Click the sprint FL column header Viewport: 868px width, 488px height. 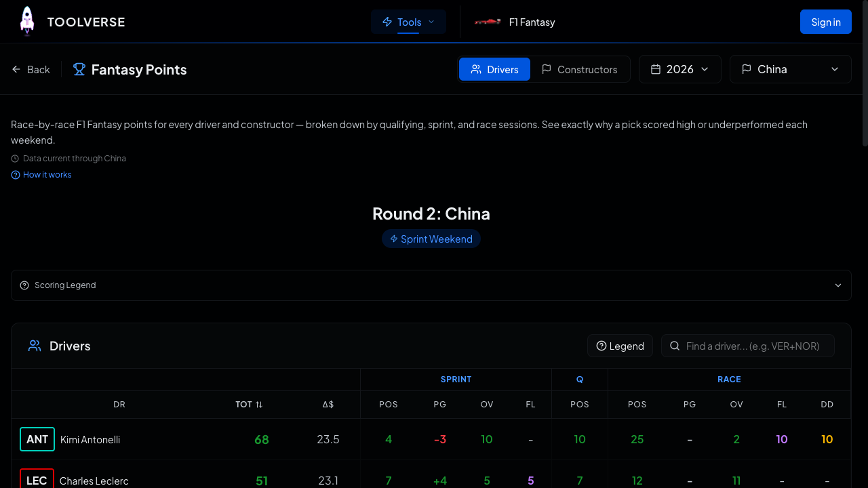531,404
